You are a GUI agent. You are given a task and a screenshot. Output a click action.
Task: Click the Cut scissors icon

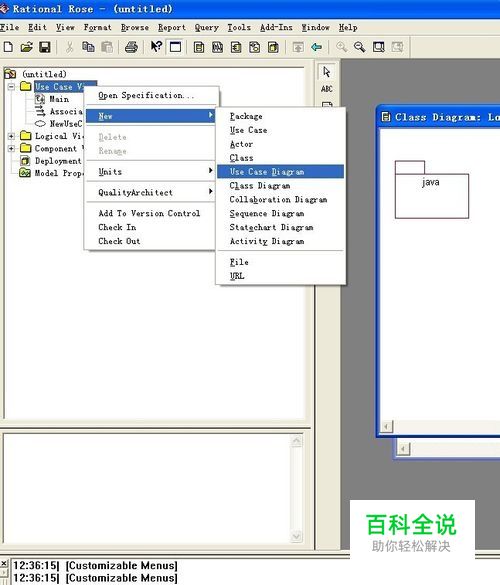coord(69,47)
